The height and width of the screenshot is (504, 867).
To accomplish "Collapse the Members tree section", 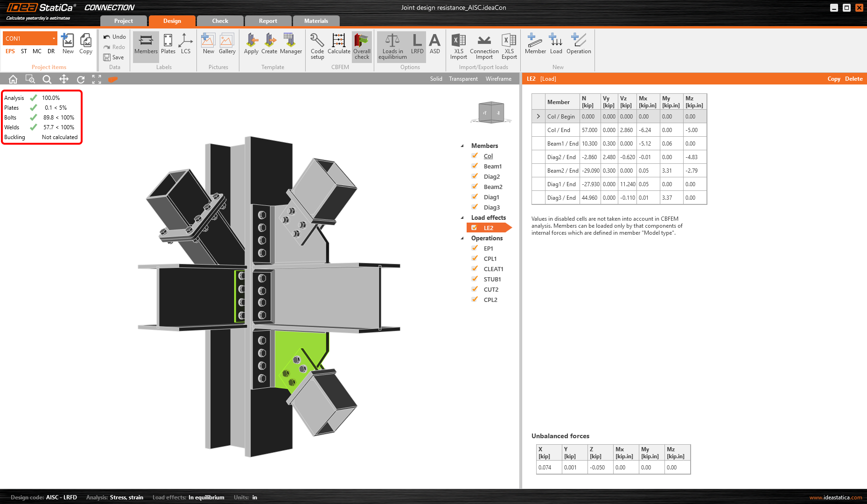I will pos(462,146).
